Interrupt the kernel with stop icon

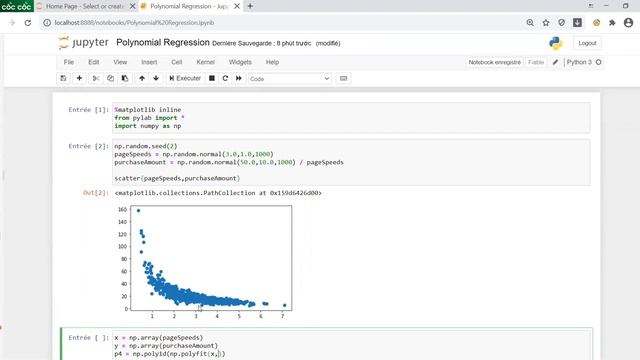(x=211, y=78)
